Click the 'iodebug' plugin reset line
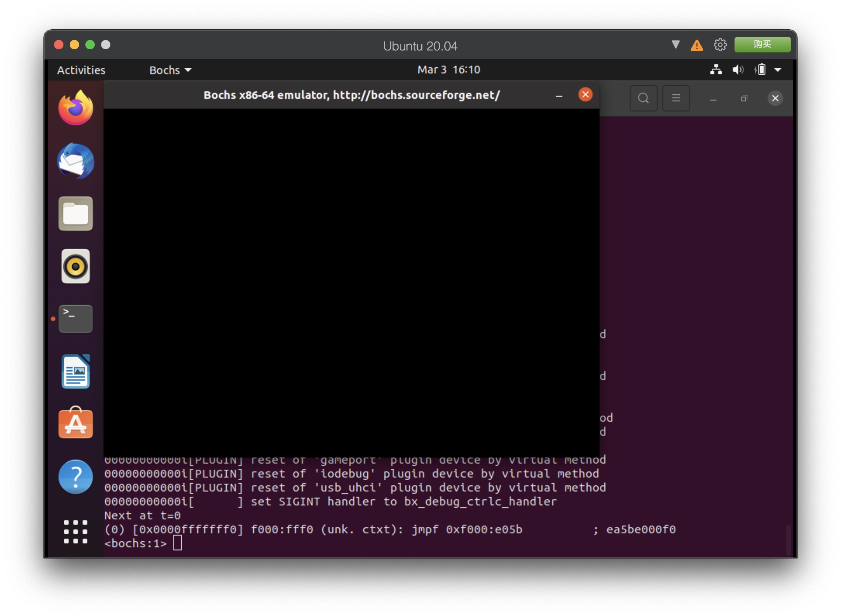 352,474
